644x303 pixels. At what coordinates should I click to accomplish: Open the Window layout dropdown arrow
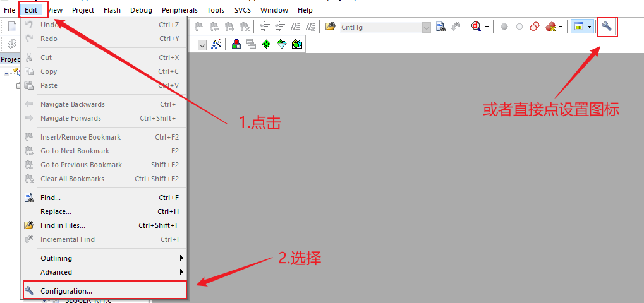point(590,27)
